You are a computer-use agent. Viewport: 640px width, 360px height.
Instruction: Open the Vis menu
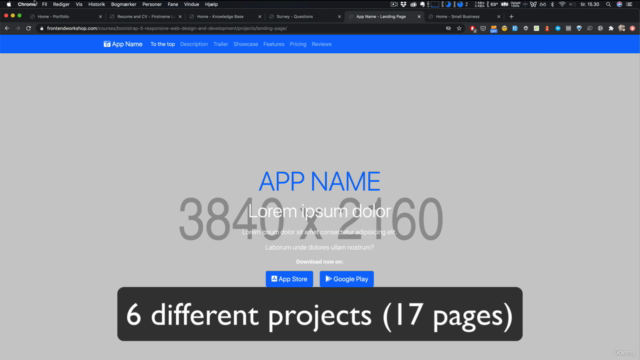pyautogui.click(x=79, y=4)
